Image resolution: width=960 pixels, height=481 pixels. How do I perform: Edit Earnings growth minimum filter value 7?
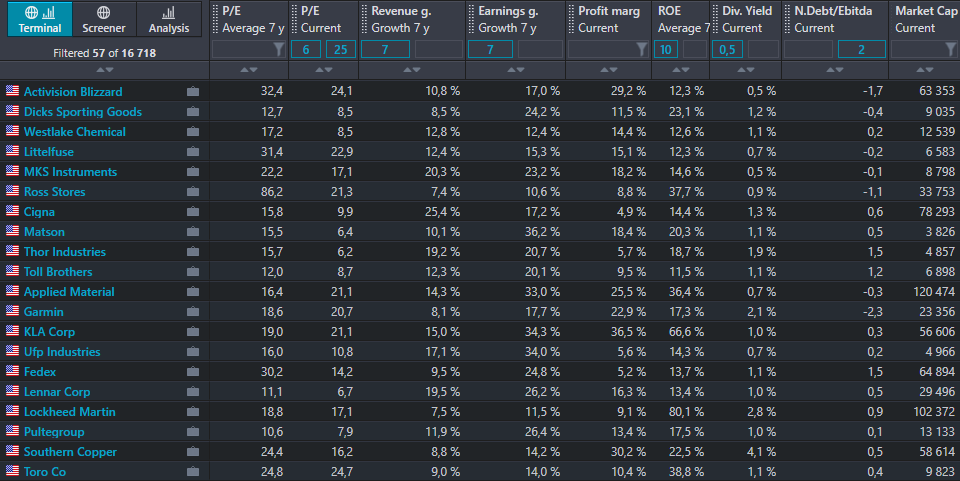pyautogui.click(x=490, y=49)
